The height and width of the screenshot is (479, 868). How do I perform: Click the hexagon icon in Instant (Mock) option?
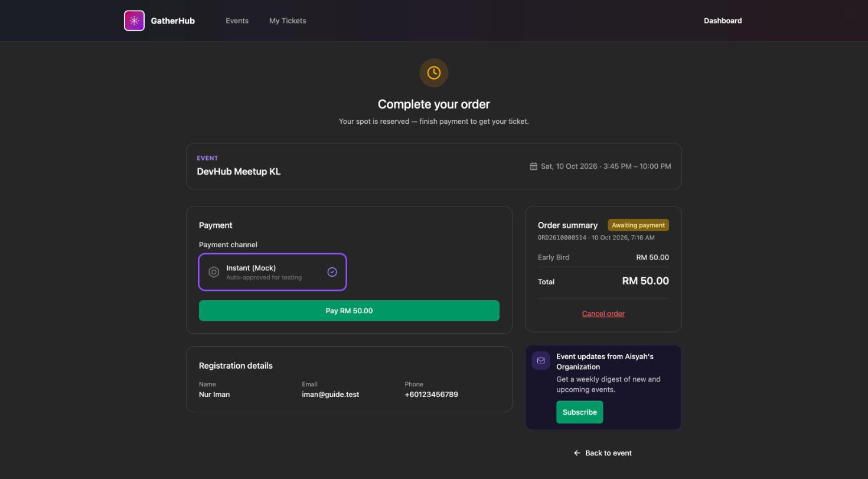tap(214, 272)
